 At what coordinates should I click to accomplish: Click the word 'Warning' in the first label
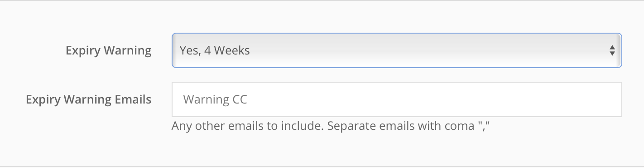click(x=128, y=50)
